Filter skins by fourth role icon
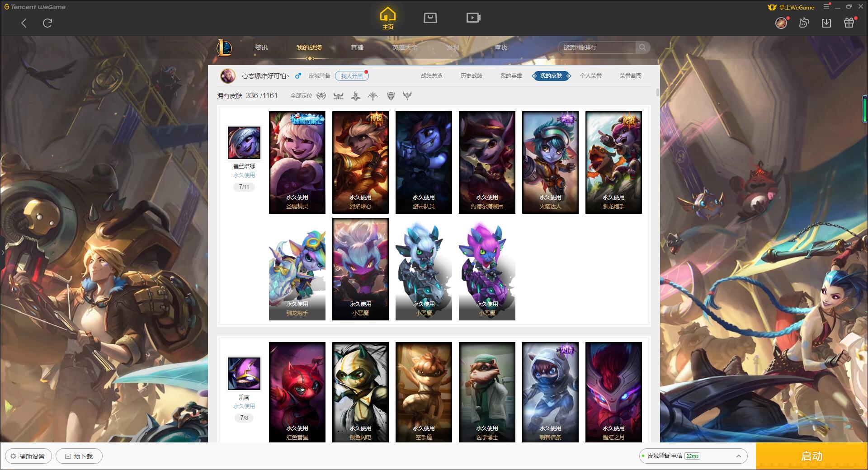The image size is (868, 470). pyautogui.click(x=373, y=96)
